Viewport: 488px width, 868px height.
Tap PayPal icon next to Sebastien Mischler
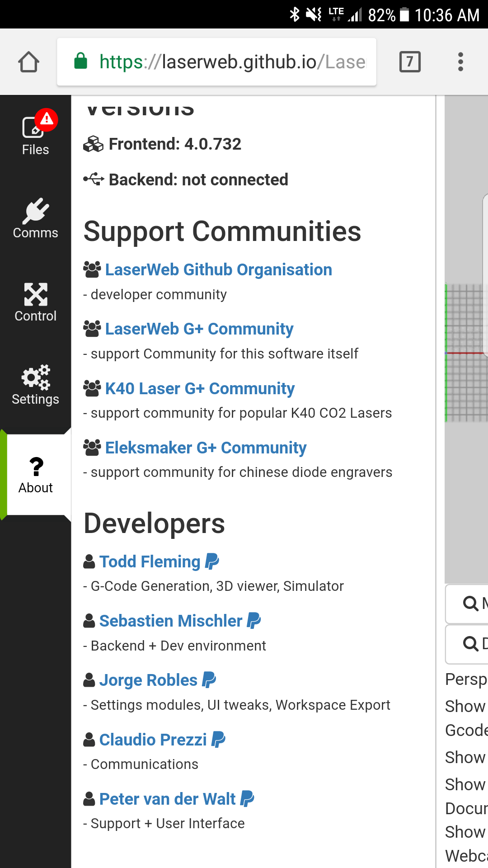coord(254,621)
